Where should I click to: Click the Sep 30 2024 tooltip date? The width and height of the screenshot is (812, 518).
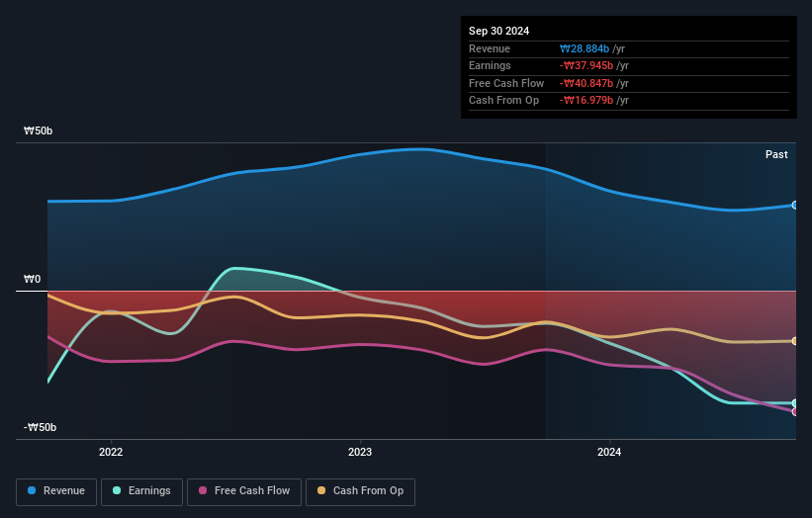[498, 31]
